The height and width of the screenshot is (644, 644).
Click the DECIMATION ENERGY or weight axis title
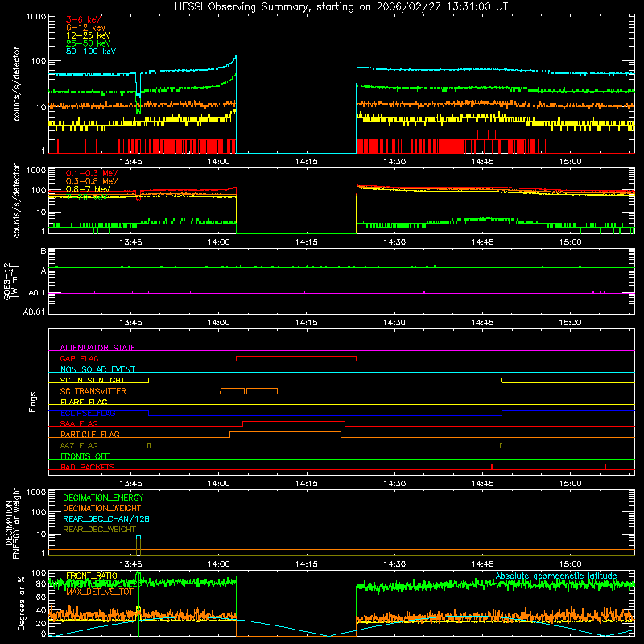(12, 522)
